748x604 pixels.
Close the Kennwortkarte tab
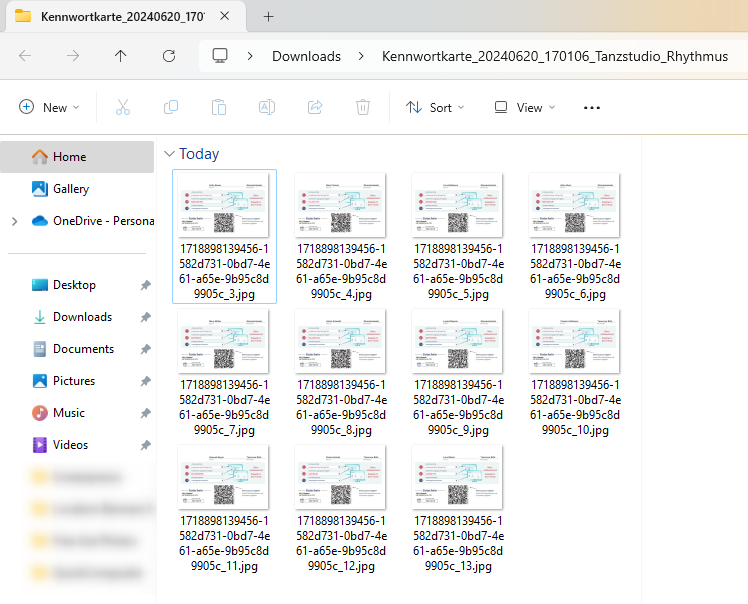point(225,16)
